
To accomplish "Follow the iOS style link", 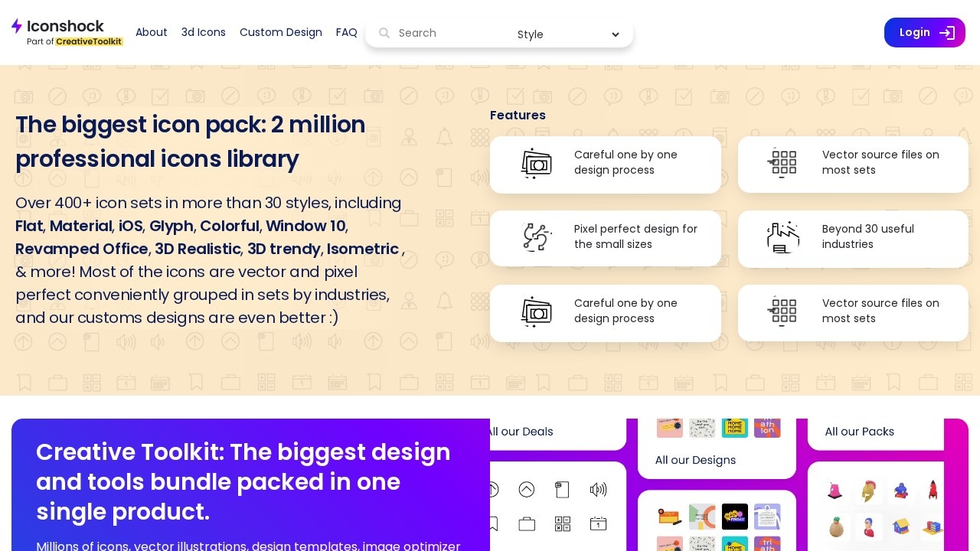I will pos(131,226).
